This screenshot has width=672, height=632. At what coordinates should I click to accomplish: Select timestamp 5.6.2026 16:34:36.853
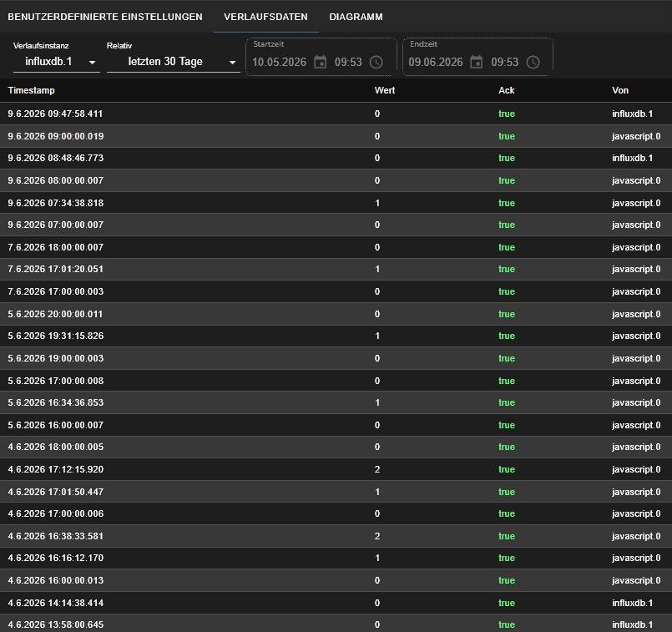click(x=56, y=402)
